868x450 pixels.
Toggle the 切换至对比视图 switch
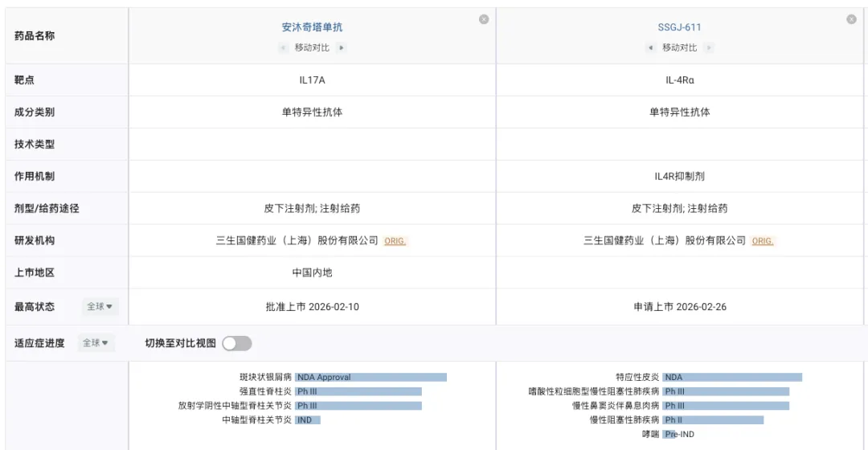point(237,343)
